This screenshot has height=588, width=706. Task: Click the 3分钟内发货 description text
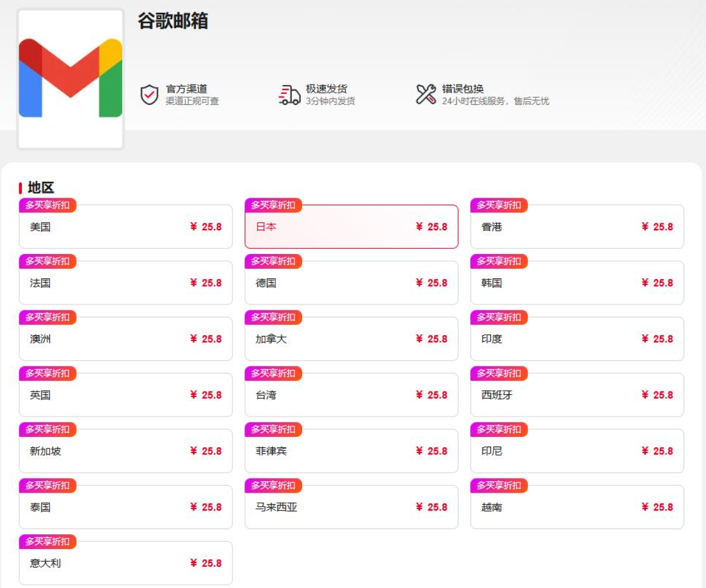(330, 101)
